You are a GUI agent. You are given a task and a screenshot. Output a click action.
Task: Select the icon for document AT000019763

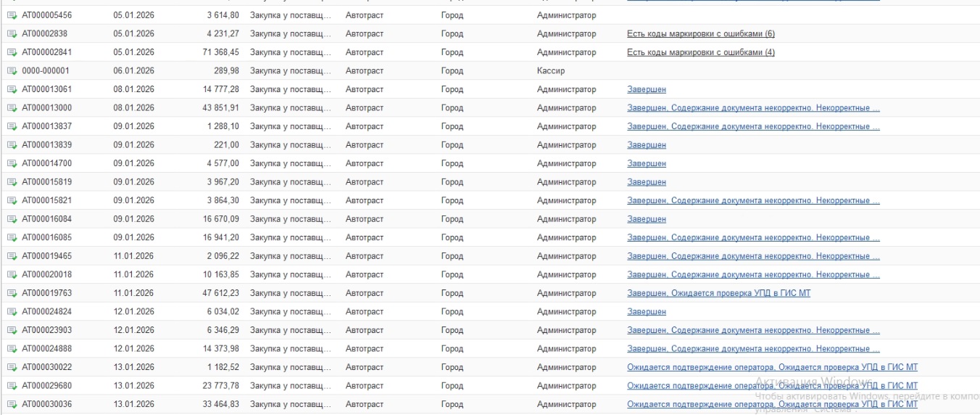coord(12,293)
